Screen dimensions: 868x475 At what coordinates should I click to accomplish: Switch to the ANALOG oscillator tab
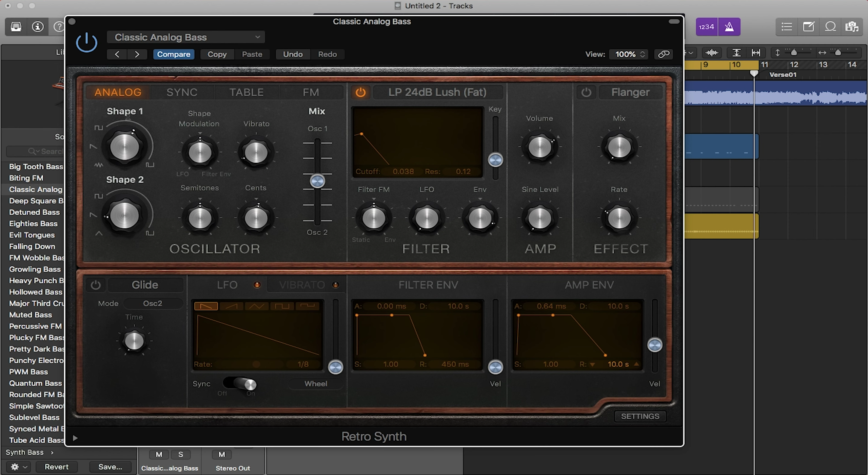tap(118, 92)
